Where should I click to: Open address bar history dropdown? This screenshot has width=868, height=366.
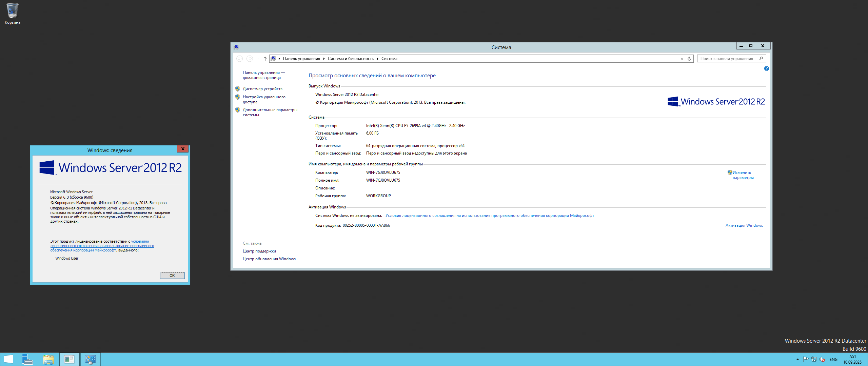(682, 59)
